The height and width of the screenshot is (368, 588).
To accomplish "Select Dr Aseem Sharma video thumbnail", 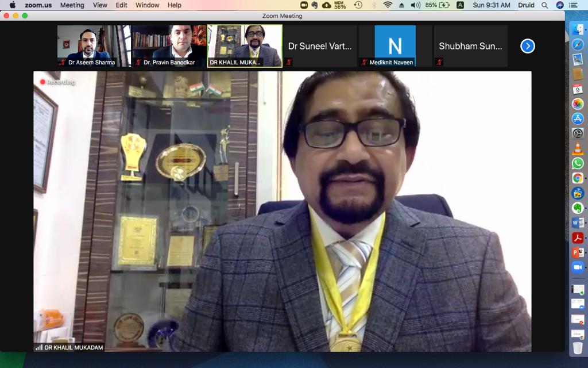I will pos(94,46).
